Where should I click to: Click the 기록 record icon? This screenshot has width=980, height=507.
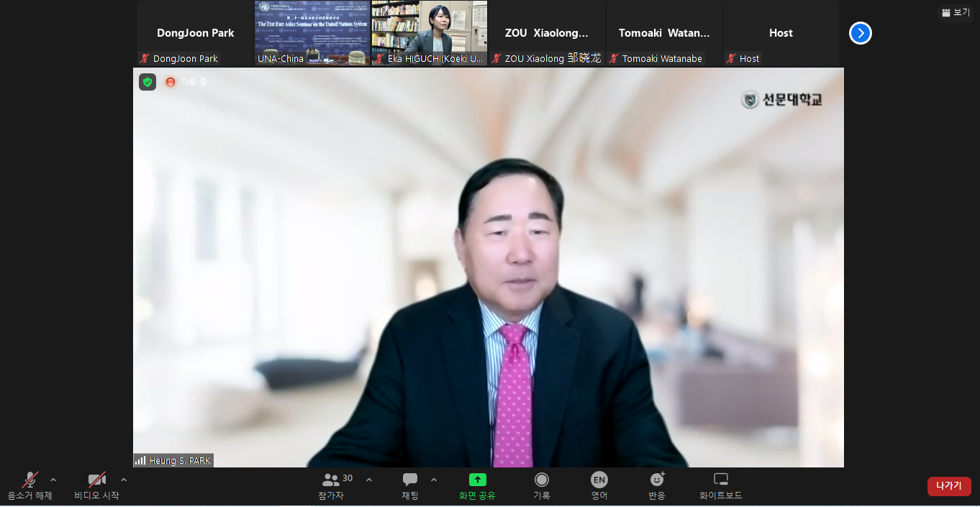coord(542,480)
